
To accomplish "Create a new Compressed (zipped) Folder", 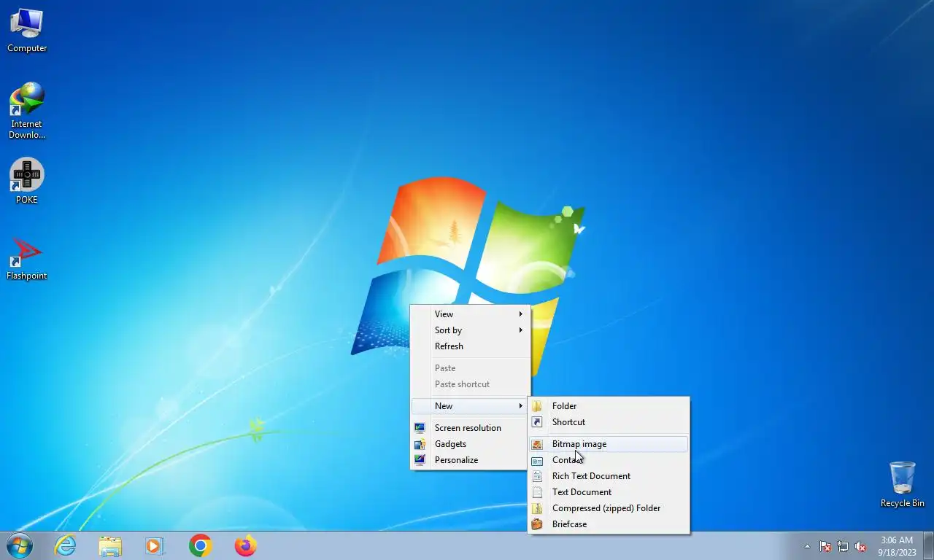I will coord(609,508).
